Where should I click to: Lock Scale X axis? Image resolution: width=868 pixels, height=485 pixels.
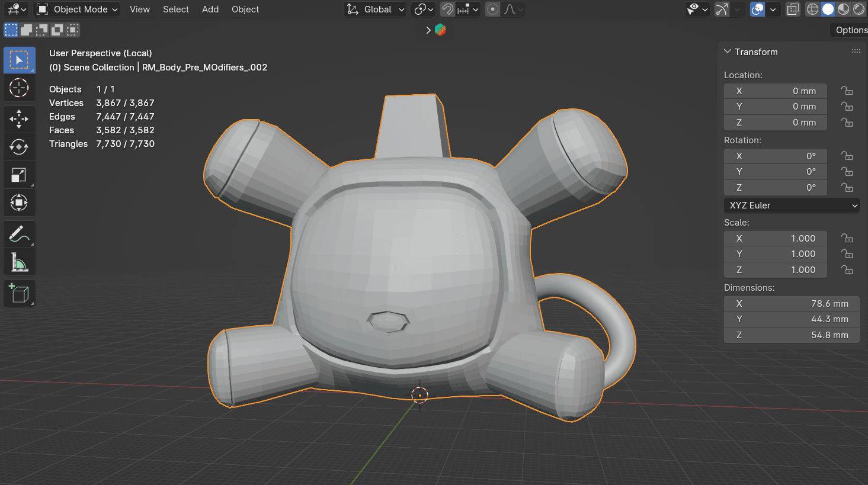[847, 239]
